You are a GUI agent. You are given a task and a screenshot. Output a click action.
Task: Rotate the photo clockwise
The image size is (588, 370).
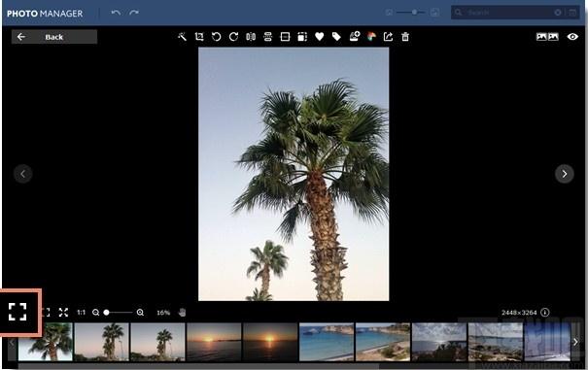233,37
